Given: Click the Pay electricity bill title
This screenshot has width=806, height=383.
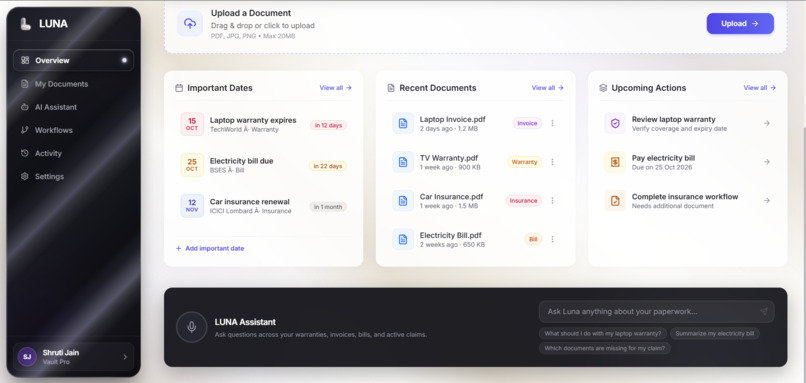Looking at the screenshot, I should tap(663, 158).
